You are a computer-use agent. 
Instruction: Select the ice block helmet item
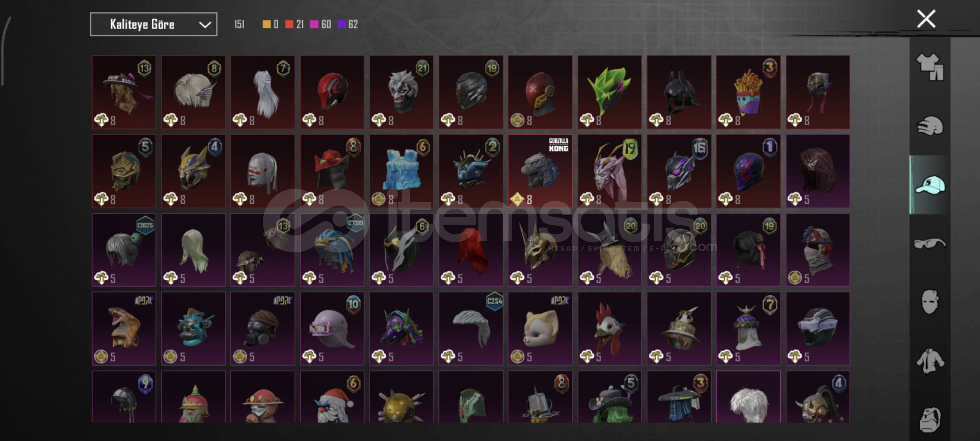(401, 171)
